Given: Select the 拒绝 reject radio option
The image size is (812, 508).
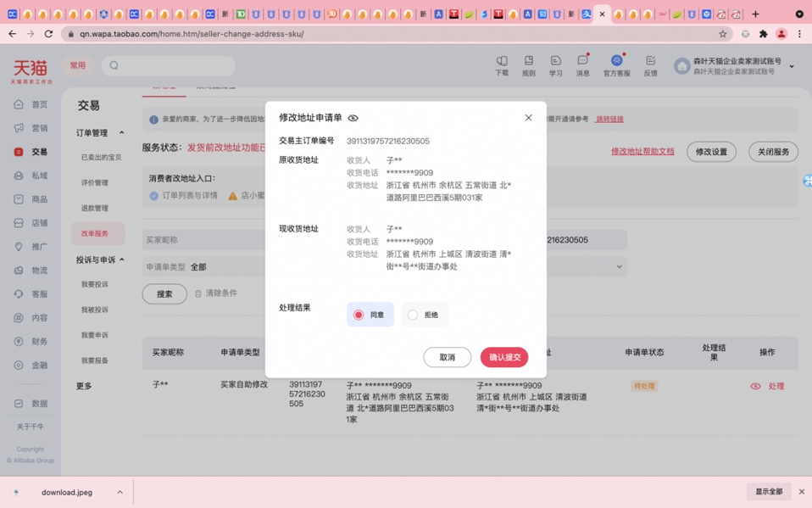Looking at the screenshot, I should coord(424,315).
